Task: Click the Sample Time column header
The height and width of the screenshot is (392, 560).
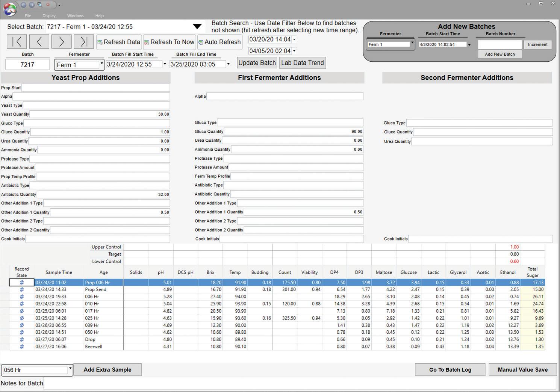Action: pos(59,272)
